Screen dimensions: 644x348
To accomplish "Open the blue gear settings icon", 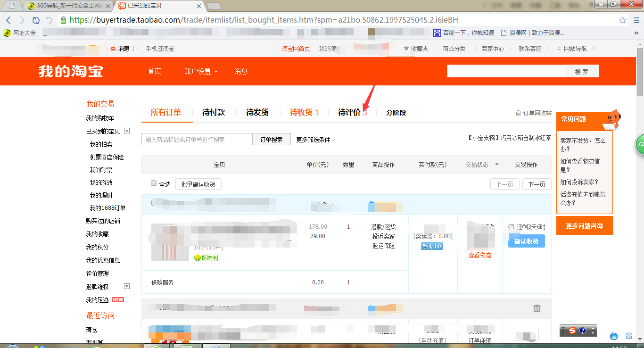I will click(629, 336).
